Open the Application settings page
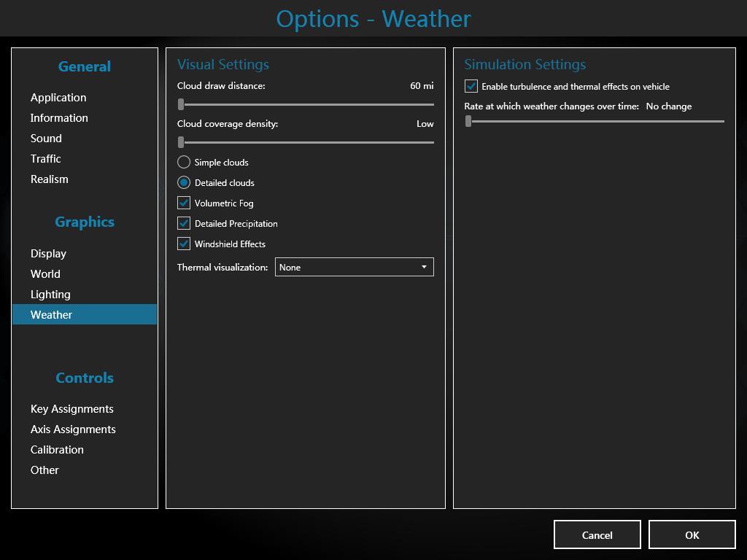The width and height of the screenshot is (747, 560). pyautogui.click(x=58, y=98)
